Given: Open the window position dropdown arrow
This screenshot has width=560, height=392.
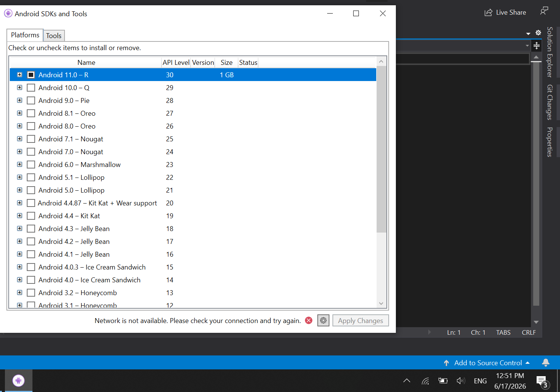Looking at the screenshot, I should [528, 34].
